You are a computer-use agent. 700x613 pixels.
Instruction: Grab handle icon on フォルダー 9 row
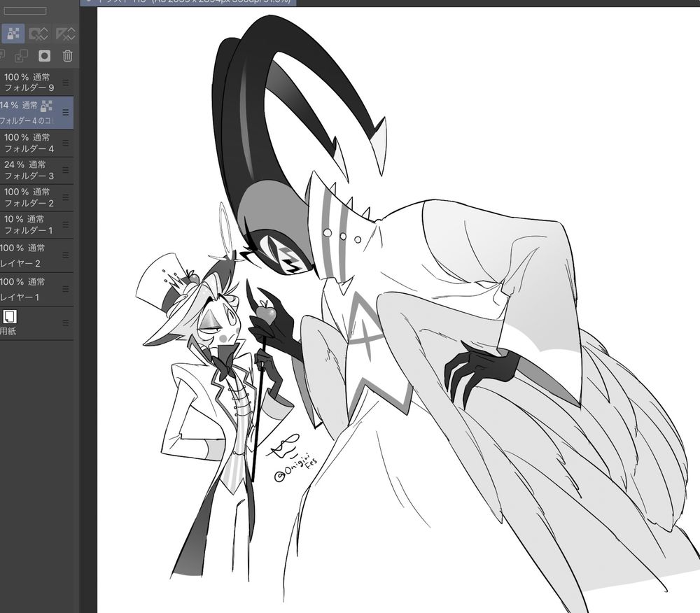(x=66, y=83)
